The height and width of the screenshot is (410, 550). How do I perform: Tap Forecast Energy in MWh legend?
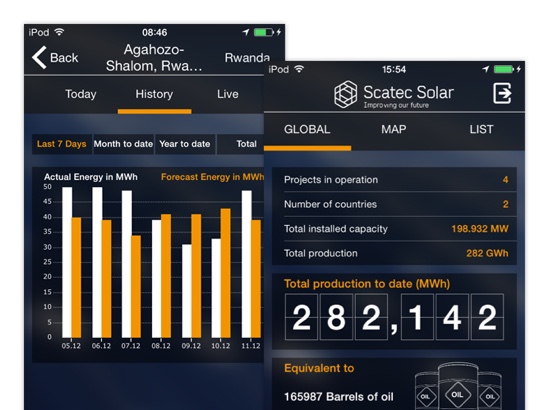coord(212,177)
